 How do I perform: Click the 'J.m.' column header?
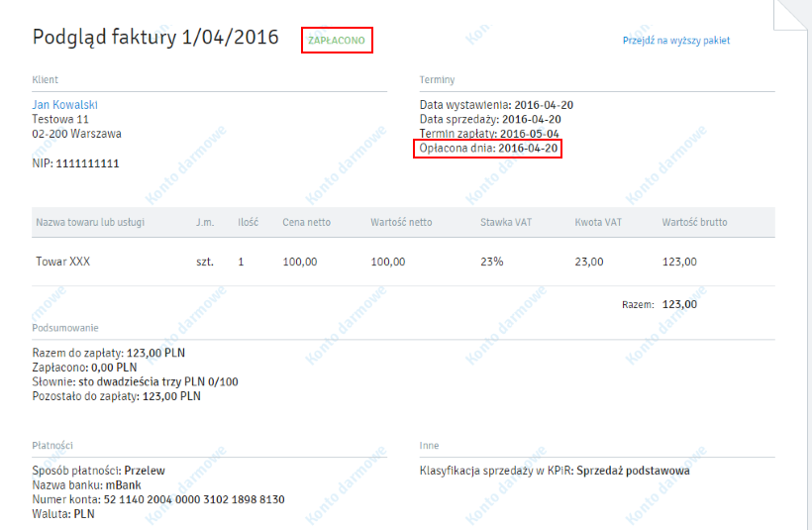(205, 222)
